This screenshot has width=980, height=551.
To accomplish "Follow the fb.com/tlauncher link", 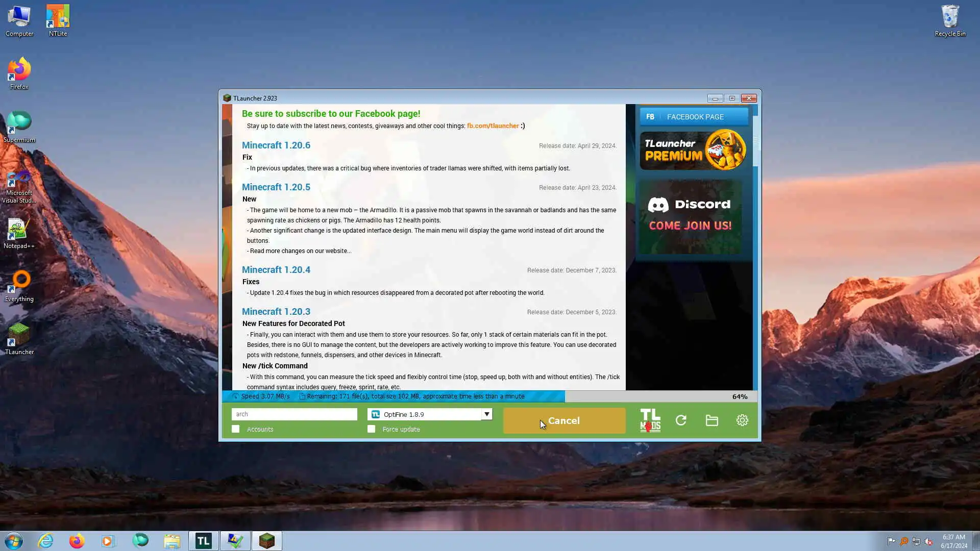I will tap(493, 126).
